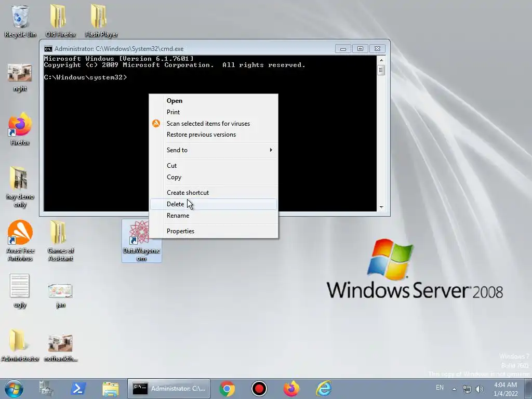532x399 pixels.
Task: Choose Restore previous versions
Action: coord(214,135)
